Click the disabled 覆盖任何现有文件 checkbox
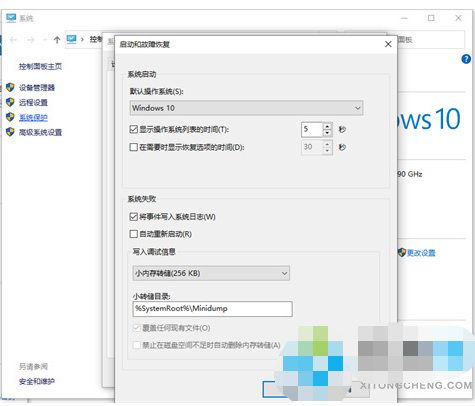 coord(136,328)
